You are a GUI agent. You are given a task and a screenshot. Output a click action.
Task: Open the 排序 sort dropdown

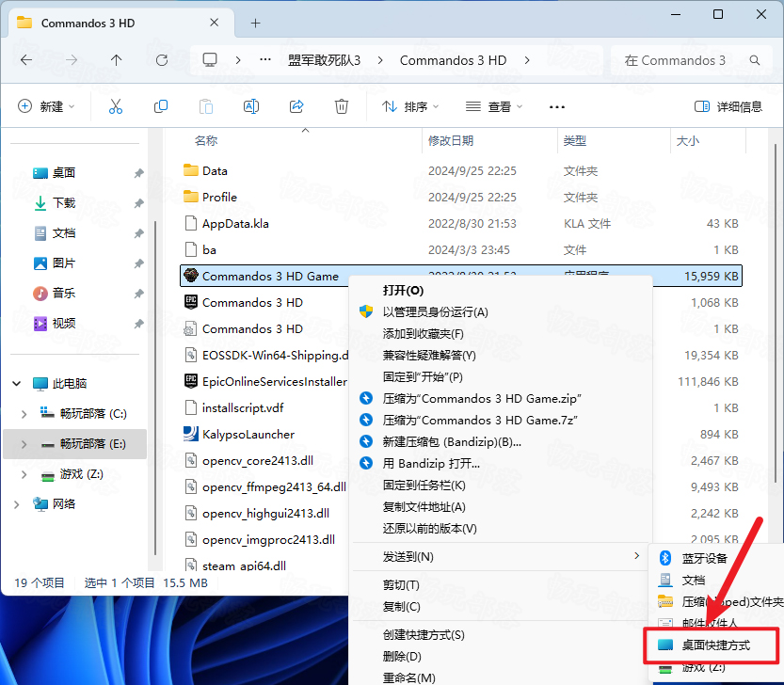410,106
